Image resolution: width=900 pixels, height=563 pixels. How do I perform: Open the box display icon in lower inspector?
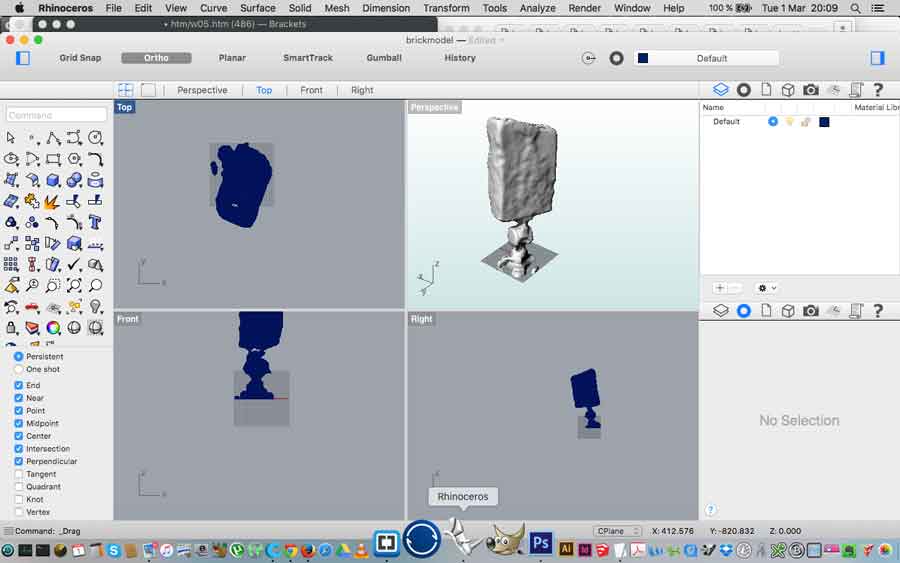click(x=788, y=310)
